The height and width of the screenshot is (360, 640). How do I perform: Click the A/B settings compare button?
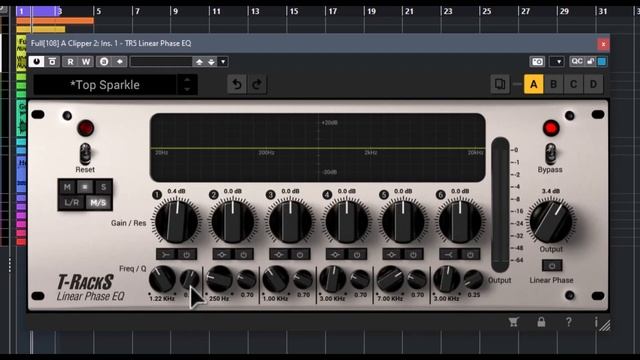104,62
